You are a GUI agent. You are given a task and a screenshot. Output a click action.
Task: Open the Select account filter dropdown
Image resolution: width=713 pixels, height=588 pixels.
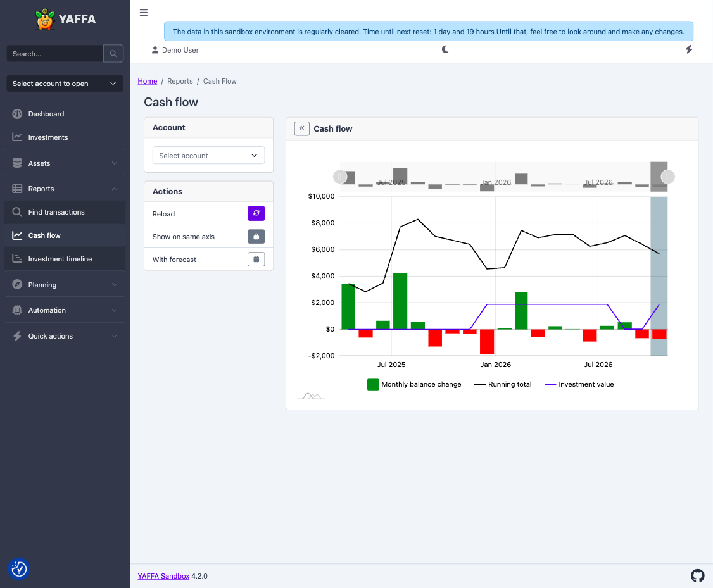click(x=209, y=156)
